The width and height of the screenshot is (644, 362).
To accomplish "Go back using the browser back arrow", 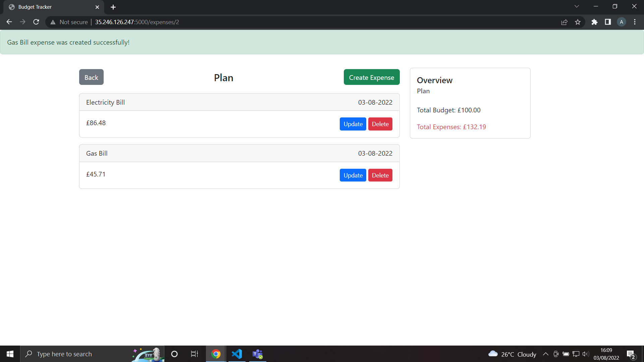I will 9,22.
